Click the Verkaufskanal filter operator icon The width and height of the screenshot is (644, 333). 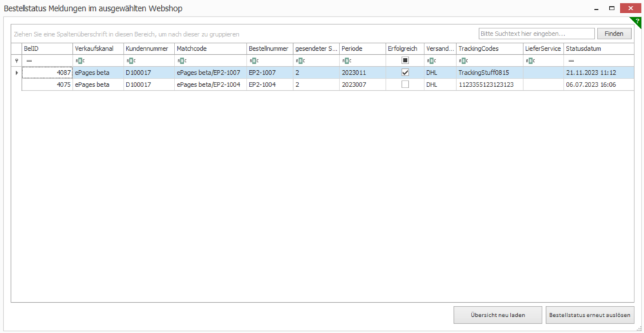click(x=79, y=61)
